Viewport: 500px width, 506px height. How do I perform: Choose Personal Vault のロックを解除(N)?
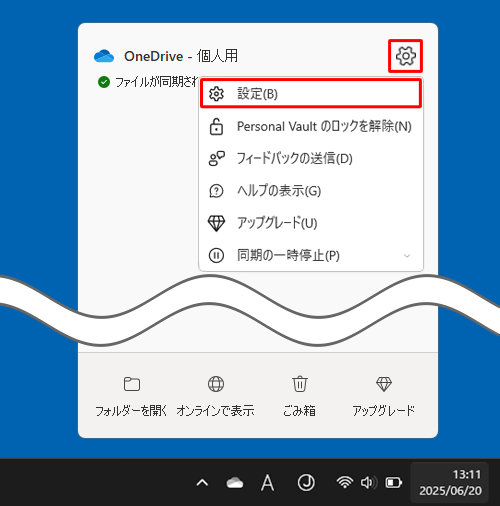[311, 126]
